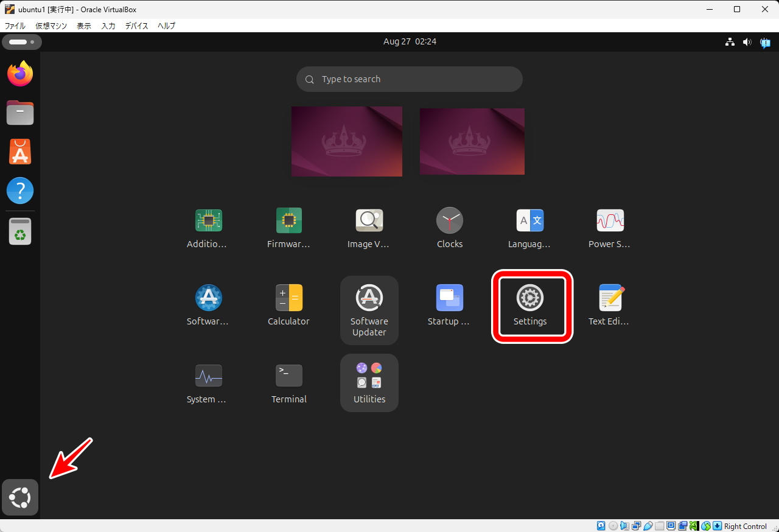Open Firefox from the dock

(x=20, y=74)
